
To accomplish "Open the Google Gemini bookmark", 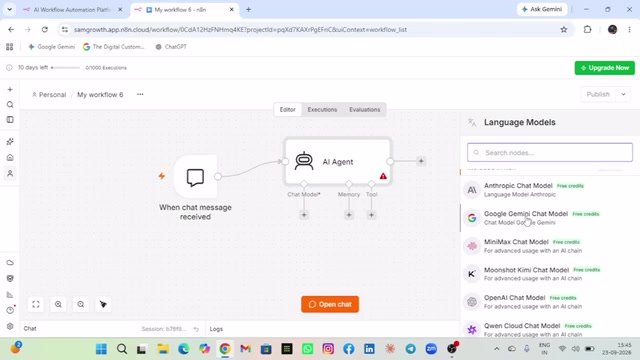I will pyautogui.click(x=51, y=47).
